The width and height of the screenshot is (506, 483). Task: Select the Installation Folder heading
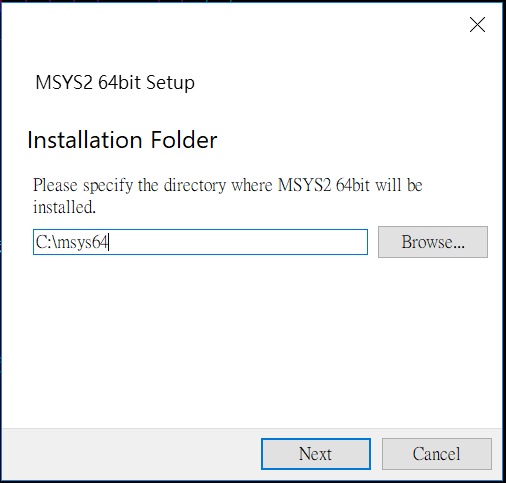click(122, 140)
